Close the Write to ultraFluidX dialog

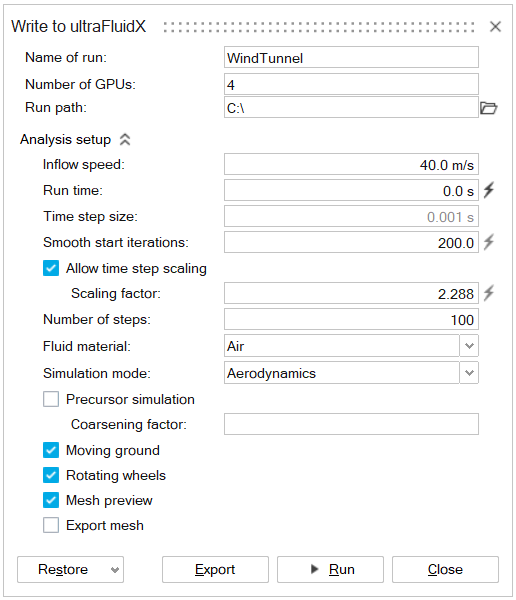pos(495,26)
